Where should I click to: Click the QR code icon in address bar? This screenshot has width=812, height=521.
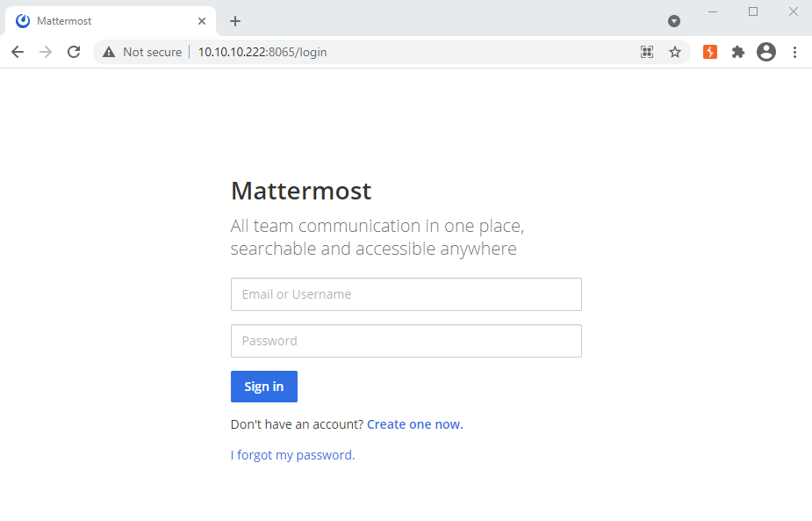click(647, 52)
